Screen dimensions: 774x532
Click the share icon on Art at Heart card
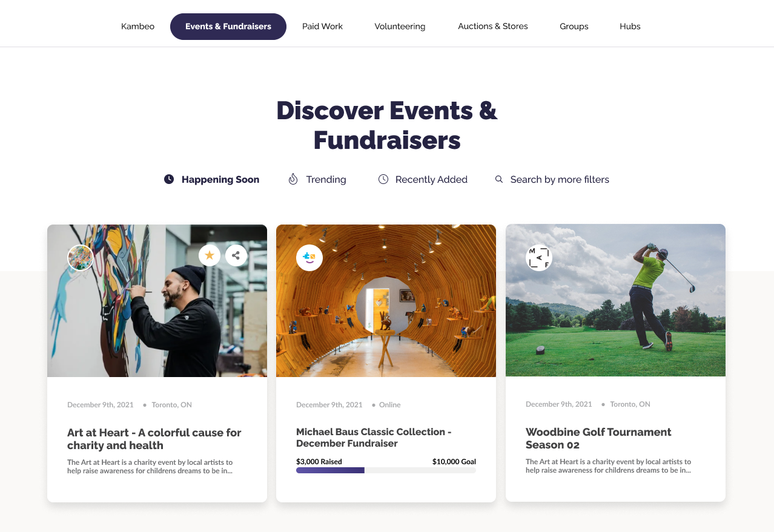tap(236, 255)
